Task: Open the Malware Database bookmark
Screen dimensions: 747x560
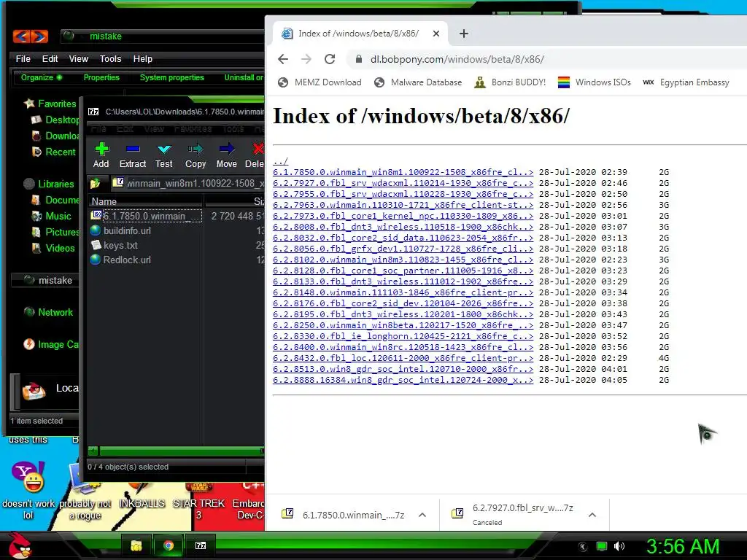Action: coord(418,82)
